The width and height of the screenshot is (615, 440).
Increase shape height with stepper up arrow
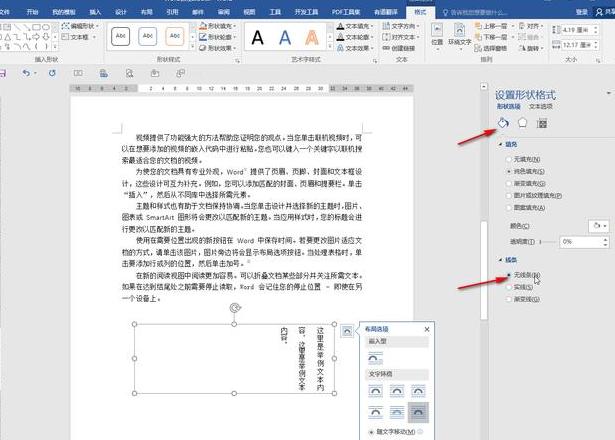pos(596,27)
